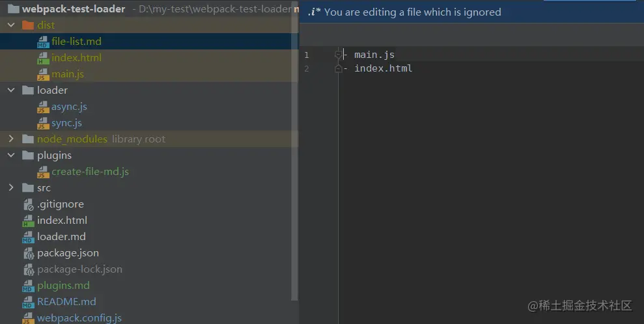The image size is (644, 324).
Task: Click the package.json file icon
Action: (x=29, y=254)
